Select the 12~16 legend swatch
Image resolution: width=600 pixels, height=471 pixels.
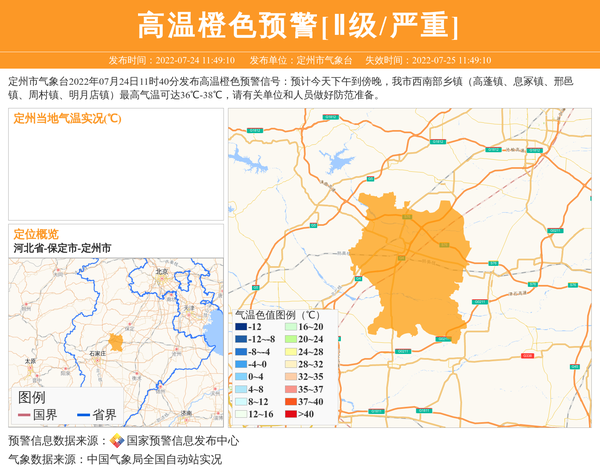pyautogui.click(x=241, y=414)
